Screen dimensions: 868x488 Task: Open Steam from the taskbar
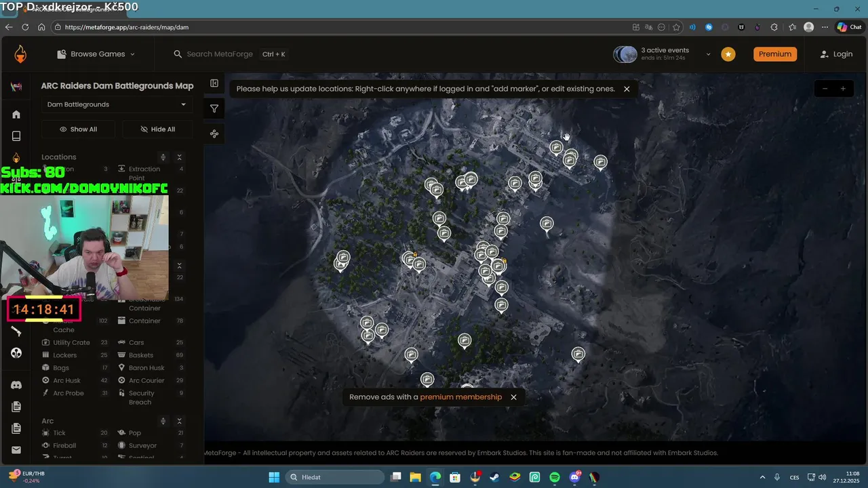click(x=495, y=477)
